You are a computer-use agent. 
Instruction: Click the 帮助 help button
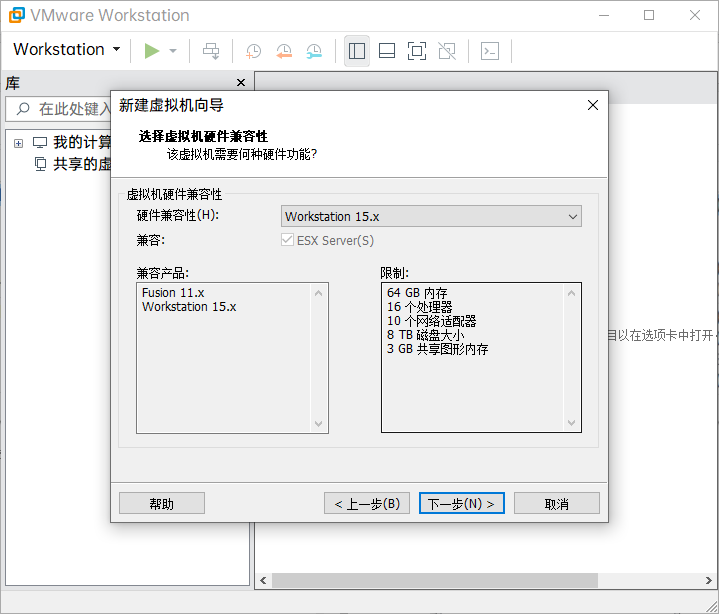pyautogui.click(x=162, y=503)
